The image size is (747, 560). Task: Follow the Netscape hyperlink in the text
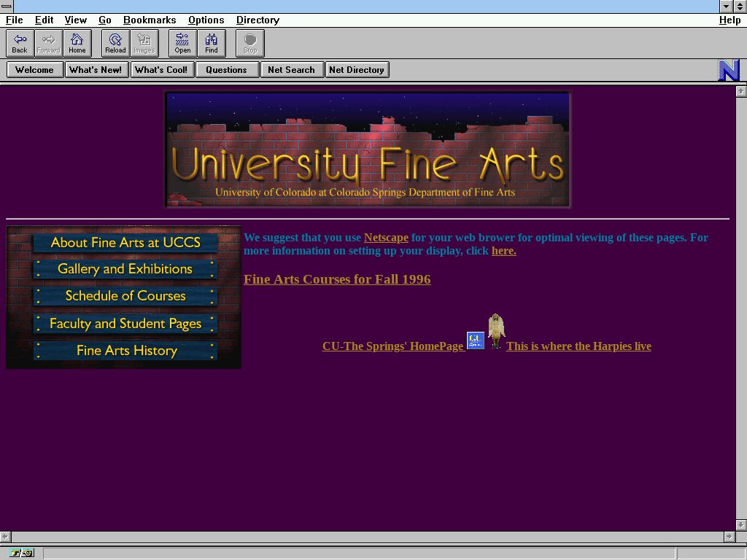tap(386, 238)
